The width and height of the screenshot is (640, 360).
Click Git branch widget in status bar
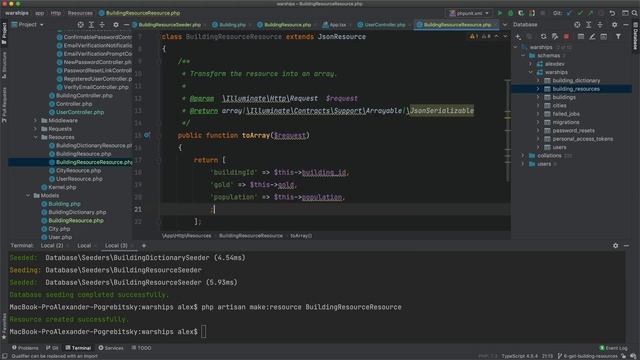[x=588, y=356]
